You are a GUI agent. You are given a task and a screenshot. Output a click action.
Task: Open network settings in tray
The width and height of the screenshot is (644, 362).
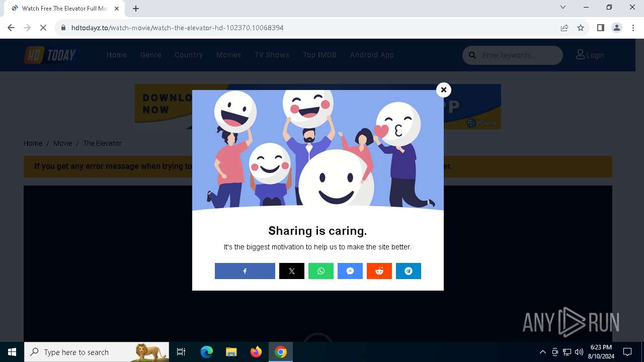pyautogui.click(x=567, y=352)
